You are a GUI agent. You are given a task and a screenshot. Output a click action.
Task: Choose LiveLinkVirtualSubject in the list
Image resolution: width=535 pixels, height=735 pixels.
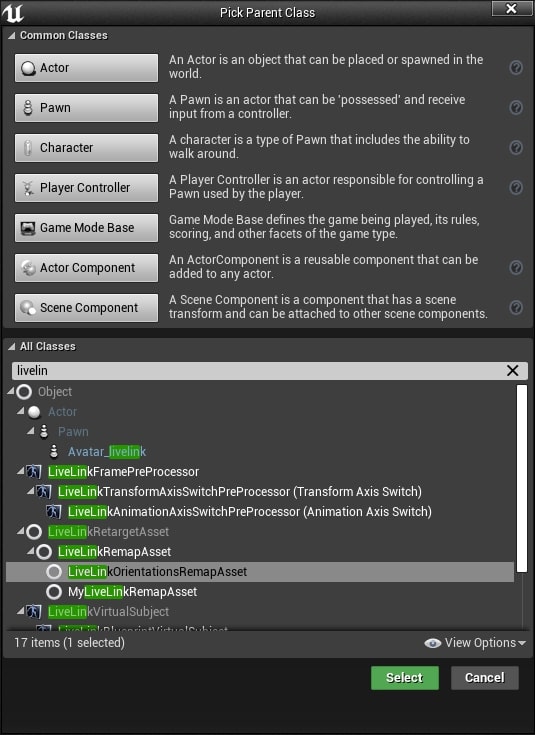coord(108,611)
